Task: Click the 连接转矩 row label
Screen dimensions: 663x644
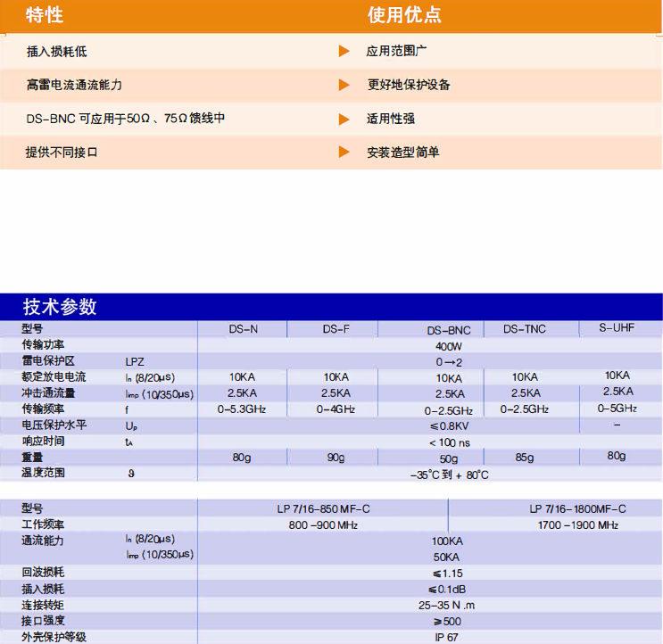Action: 43,605
